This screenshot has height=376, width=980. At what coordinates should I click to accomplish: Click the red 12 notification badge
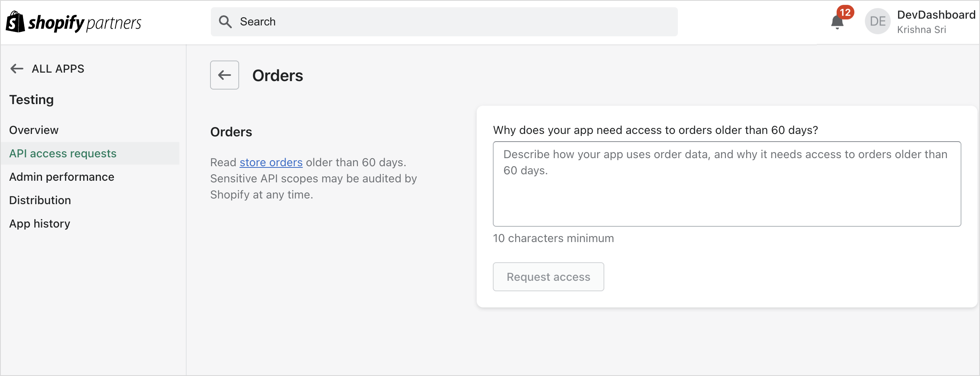click(845, 13)
